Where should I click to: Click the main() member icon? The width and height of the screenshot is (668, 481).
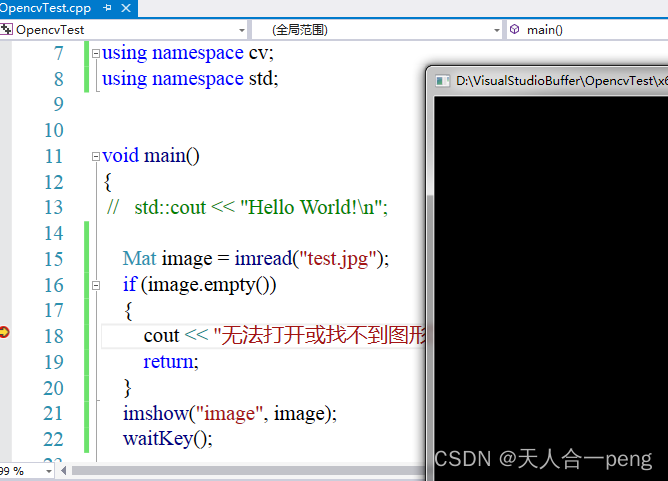(515, 29)
